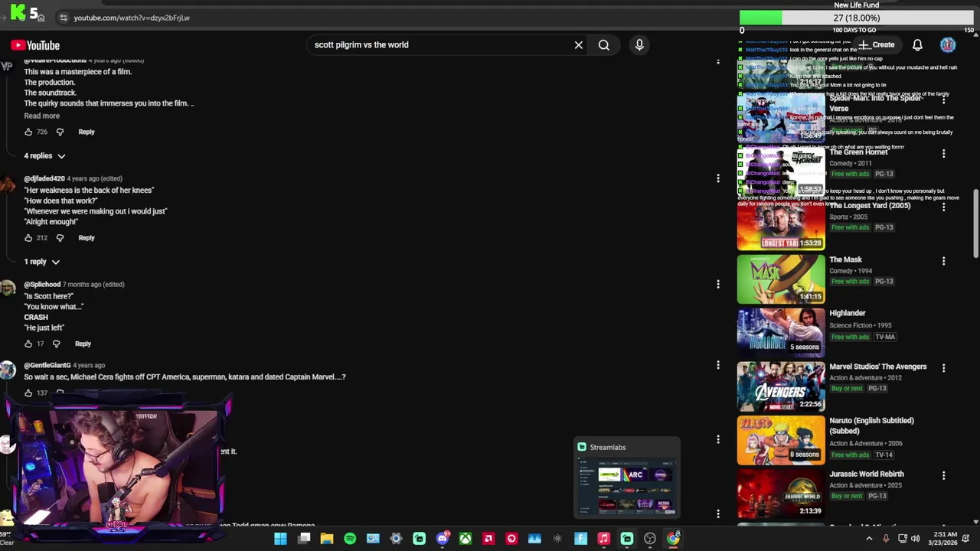Open Discord from the taskbar
This screenshot has width=980, height=551.
coord(442,539)
